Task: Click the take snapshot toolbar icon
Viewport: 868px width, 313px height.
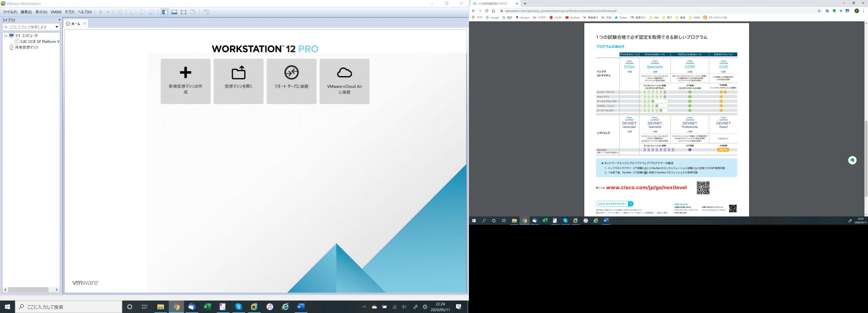Action: coord(133,12)
